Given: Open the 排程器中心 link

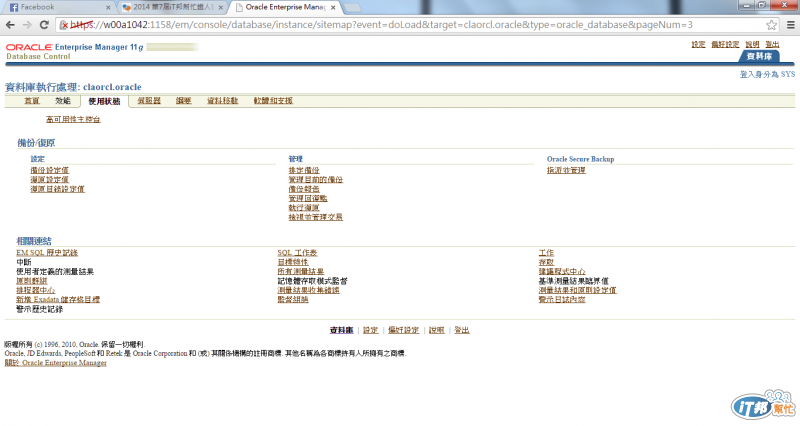Looking at the screenshot, I should (36, 290).
